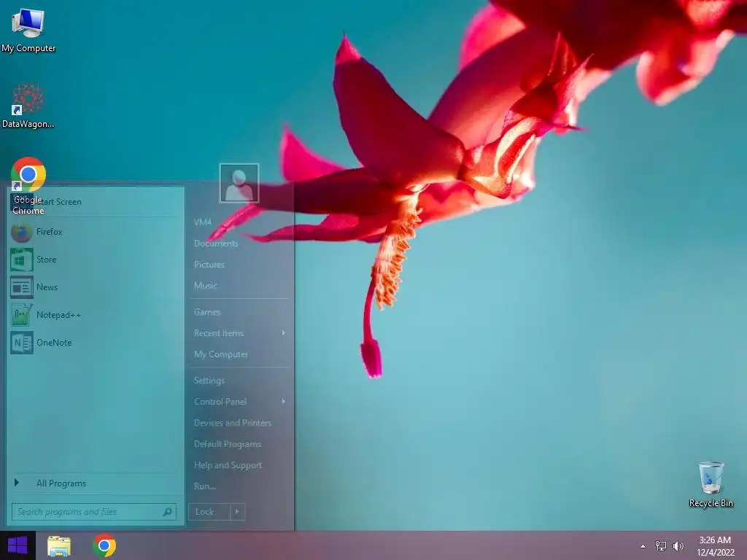Image resolution: width=747 pixels, height=560 pixels.
Task: Click the user account picture
Action: (239, 183)
